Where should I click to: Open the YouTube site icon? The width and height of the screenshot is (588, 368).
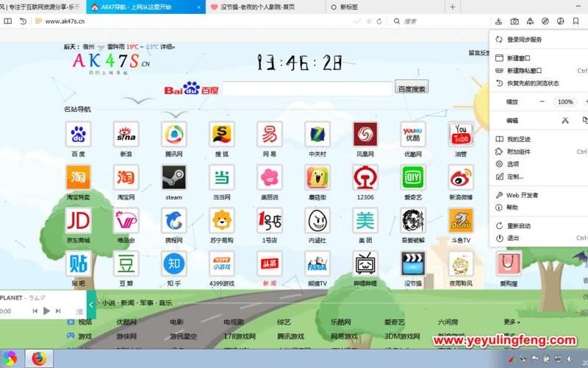click(x=461, y=134)
